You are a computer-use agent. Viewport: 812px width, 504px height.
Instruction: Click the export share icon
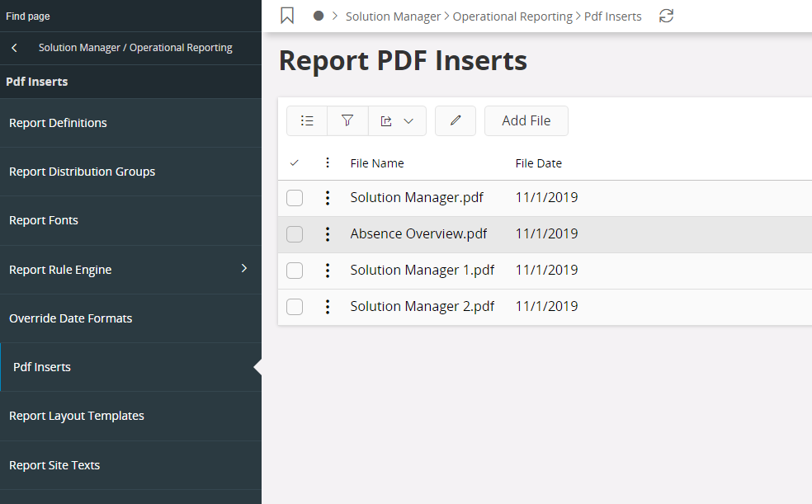[386, 121]
